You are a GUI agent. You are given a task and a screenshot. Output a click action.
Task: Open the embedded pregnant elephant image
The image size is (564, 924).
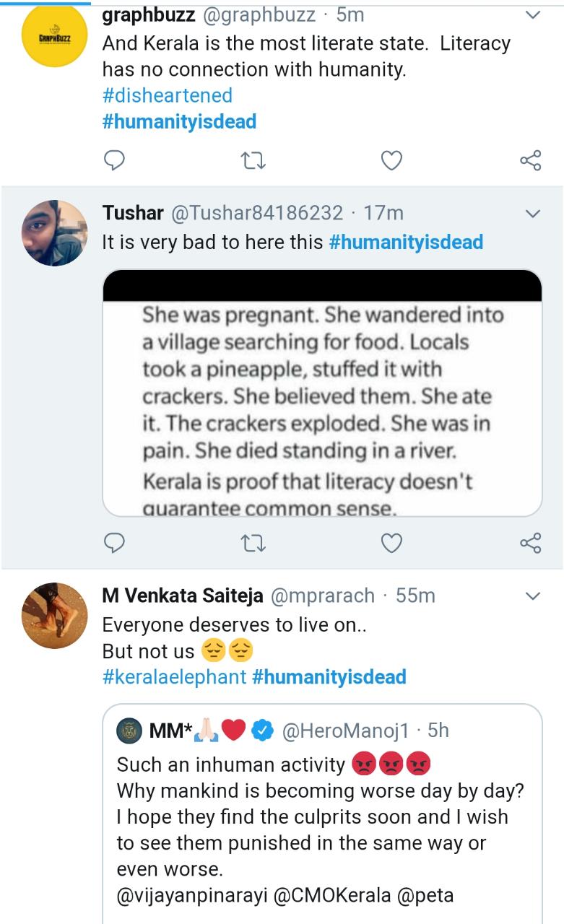click(322, 393)
